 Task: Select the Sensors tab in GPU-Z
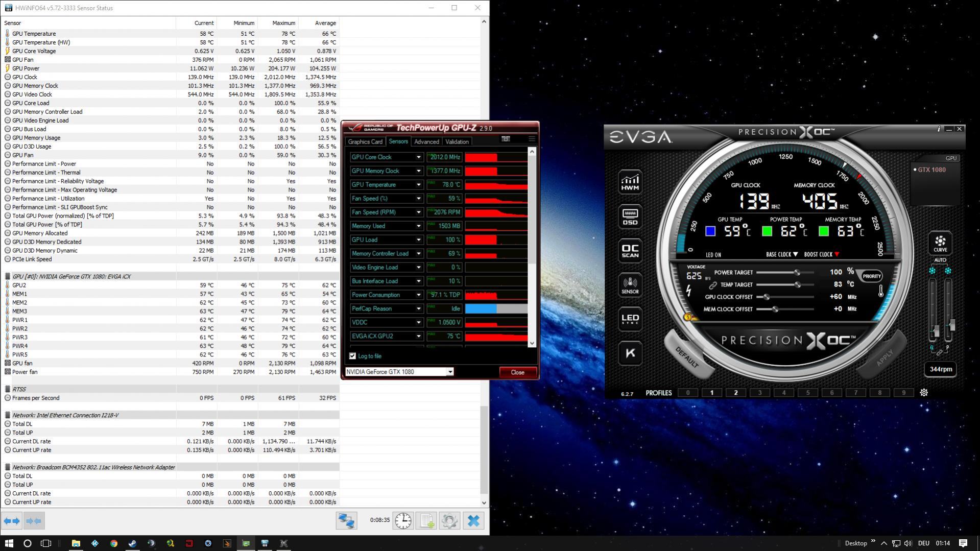[x=398, y=141]
